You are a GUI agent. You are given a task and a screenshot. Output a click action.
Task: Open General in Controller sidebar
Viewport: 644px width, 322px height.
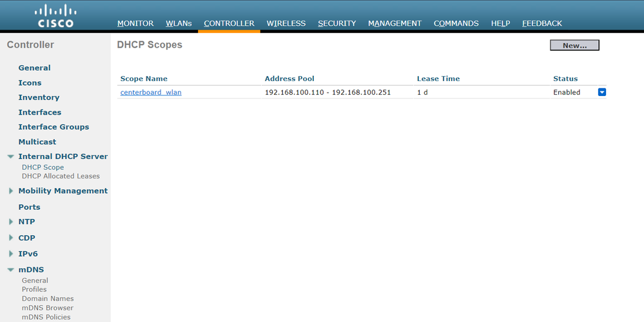[35, 68]
